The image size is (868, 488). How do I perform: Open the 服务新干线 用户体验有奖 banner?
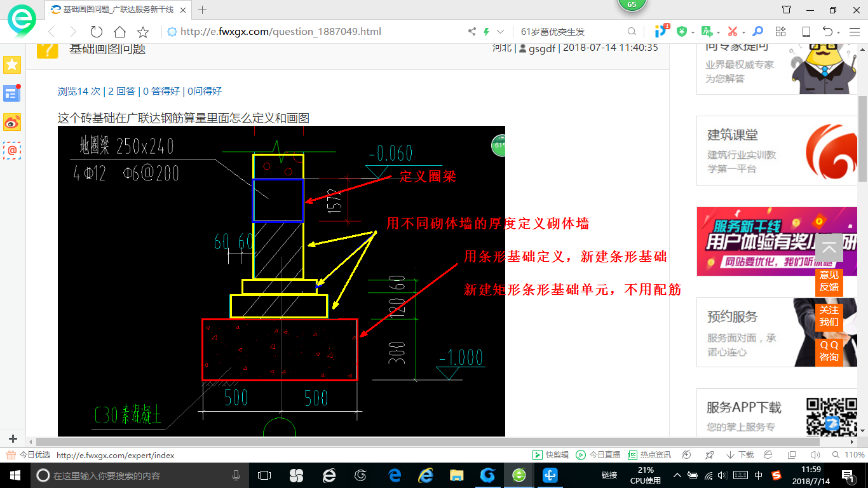coord(776,241)
